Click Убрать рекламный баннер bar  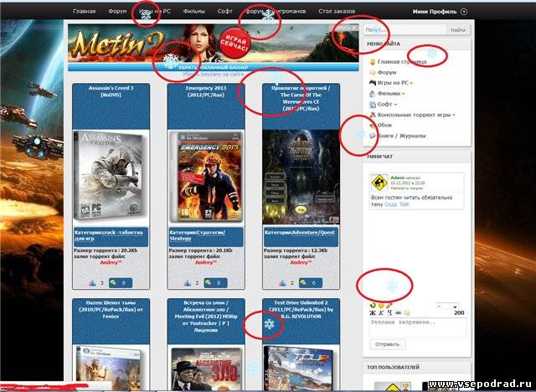pos(214,67)
